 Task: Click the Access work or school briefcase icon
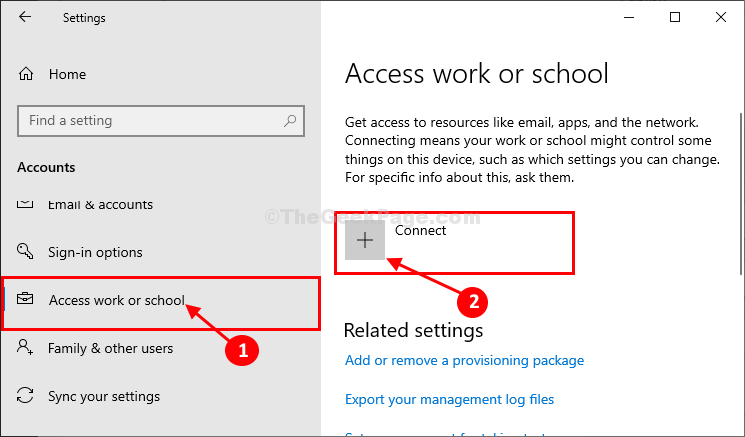(x=26, y=300)
